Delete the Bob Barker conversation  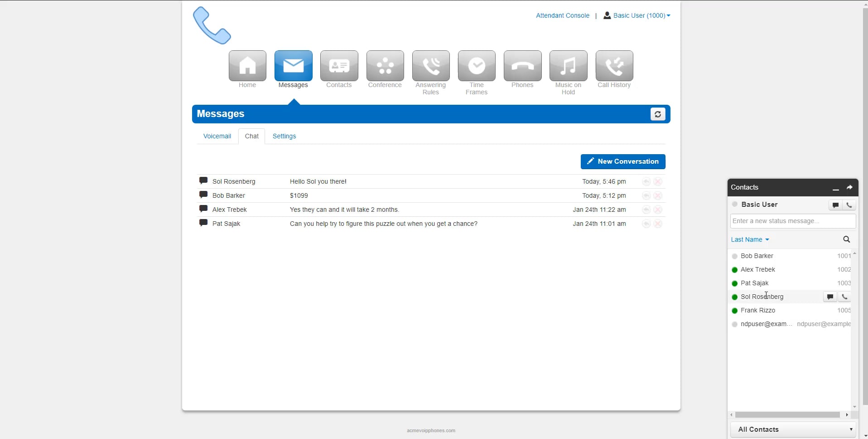click(x=658, y=195)
